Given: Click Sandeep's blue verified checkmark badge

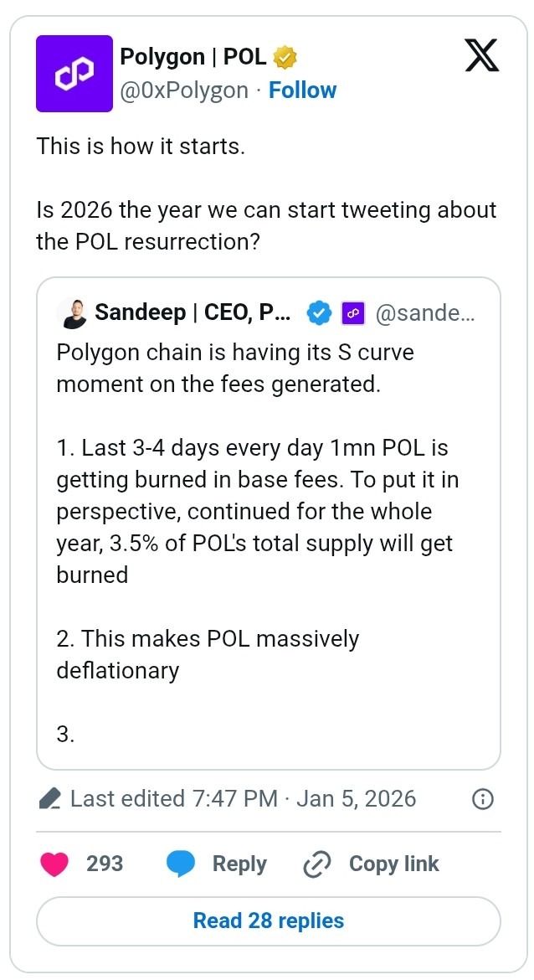Looking at the screenshot, I should tap(318, 313).
